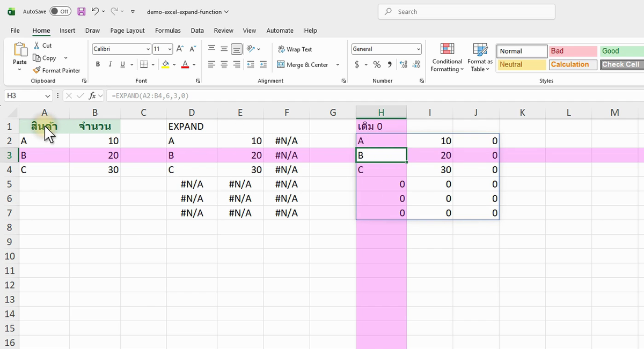644x349 pixels.
Task: Click the Search box
Action: (x=466, y=11)
